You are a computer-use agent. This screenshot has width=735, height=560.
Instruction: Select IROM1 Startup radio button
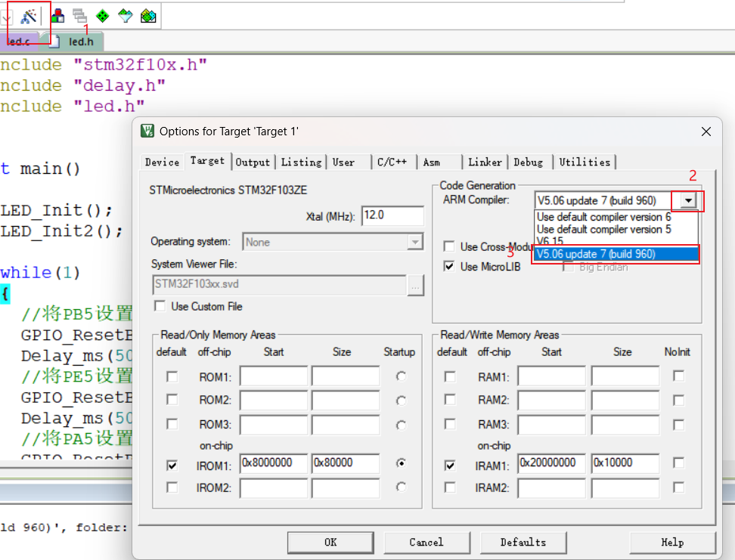coord(401,463)
